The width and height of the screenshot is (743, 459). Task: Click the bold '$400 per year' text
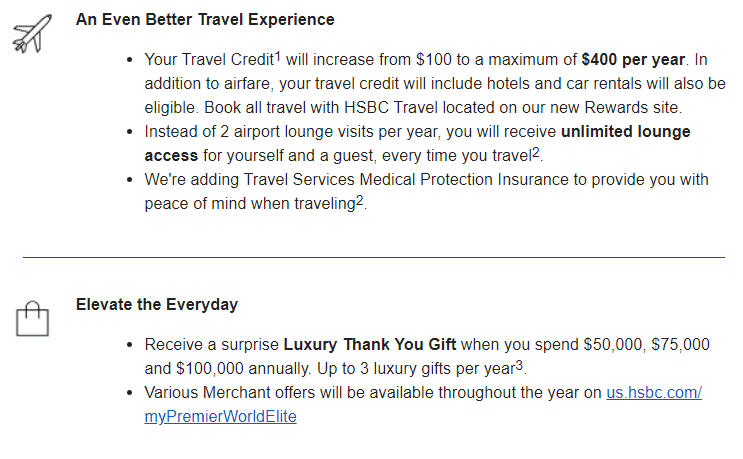click(633, 60)
